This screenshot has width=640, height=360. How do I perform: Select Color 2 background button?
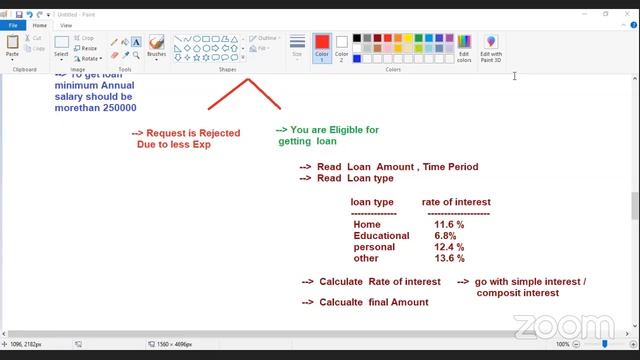click(342, 48)
